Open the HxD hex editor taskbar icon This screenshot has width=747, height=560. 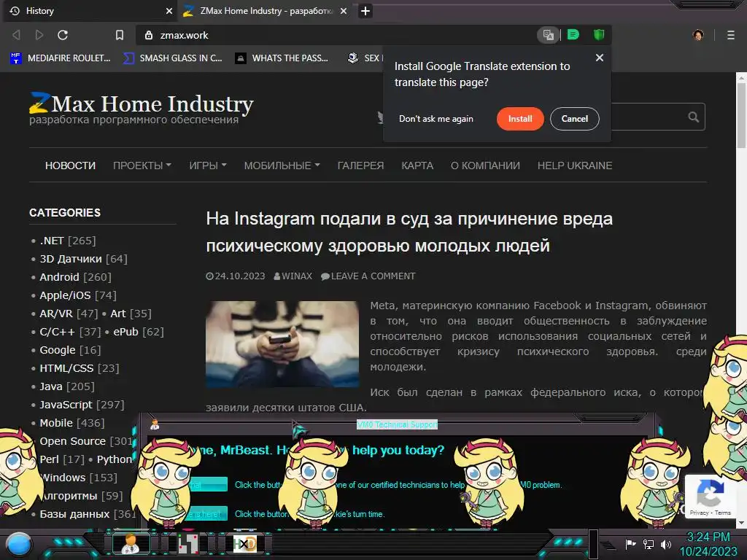[244, 543]
